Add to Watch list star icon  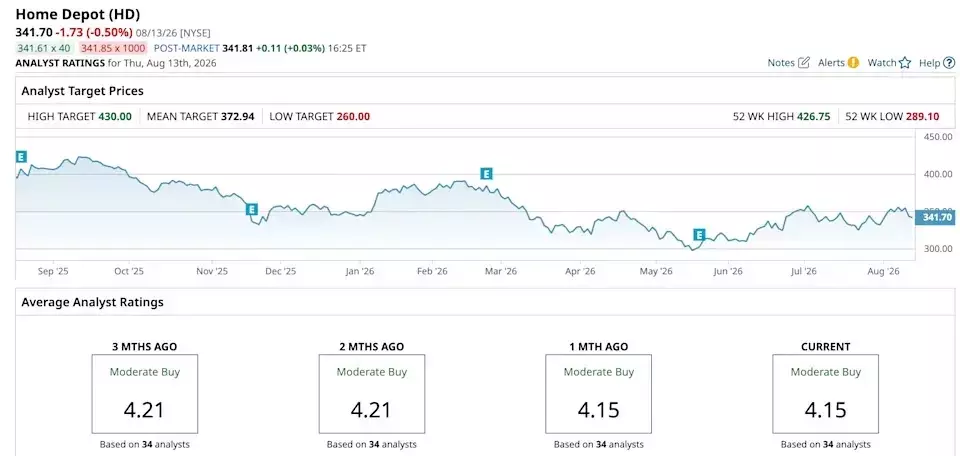coord(906,62)
